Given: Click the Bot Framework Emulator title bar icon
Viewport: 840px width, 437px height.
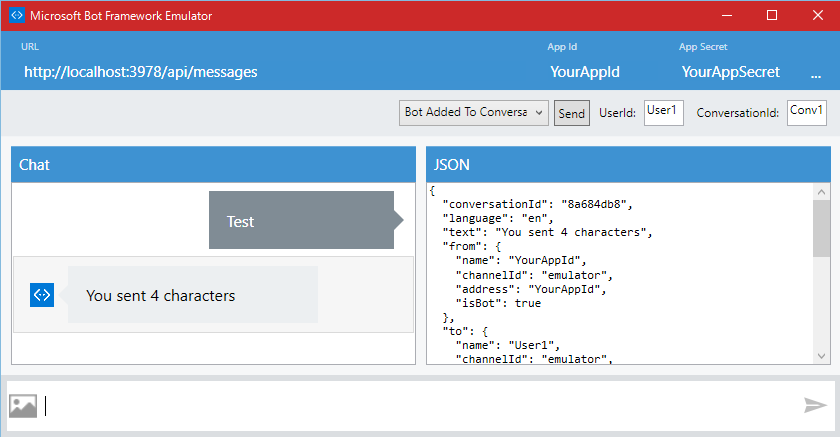Looking at the screenshot, I should click(17, 15).
